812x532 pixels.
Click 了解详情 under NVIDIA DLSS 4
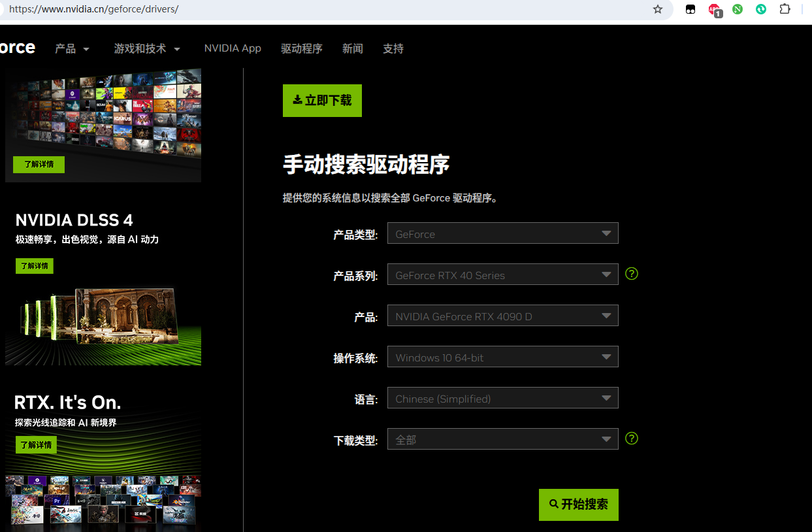click(x=35, y=266)
